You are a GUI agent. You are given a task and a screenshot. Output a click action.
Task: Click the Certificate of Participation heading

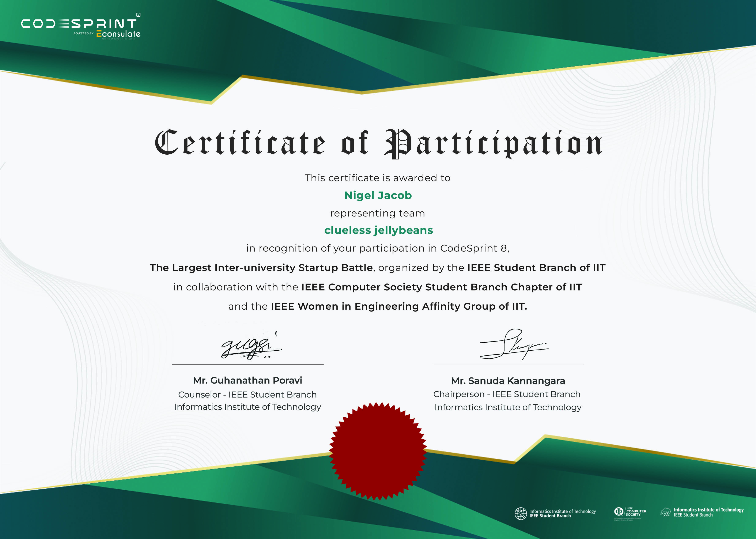(378, 143)
